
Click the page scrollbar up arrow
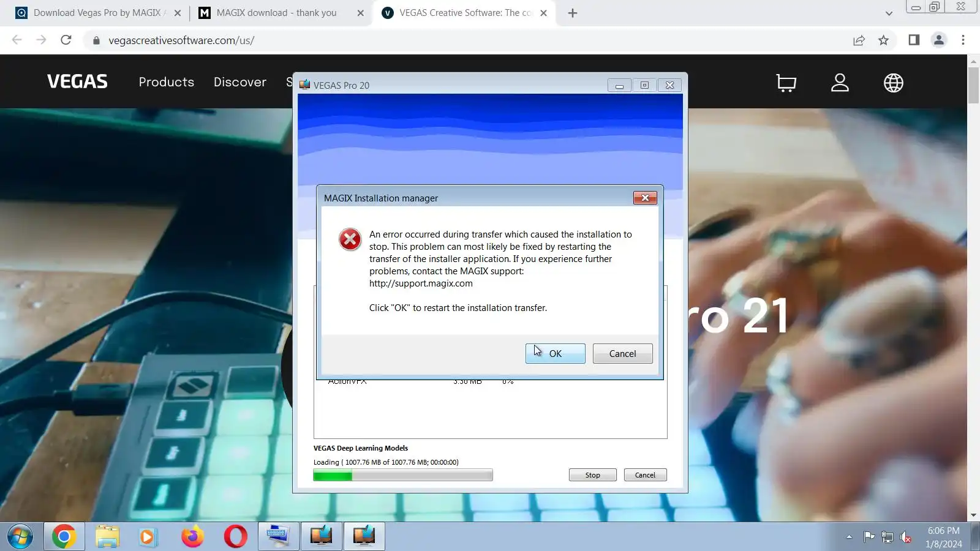click(x=973, y=61)
